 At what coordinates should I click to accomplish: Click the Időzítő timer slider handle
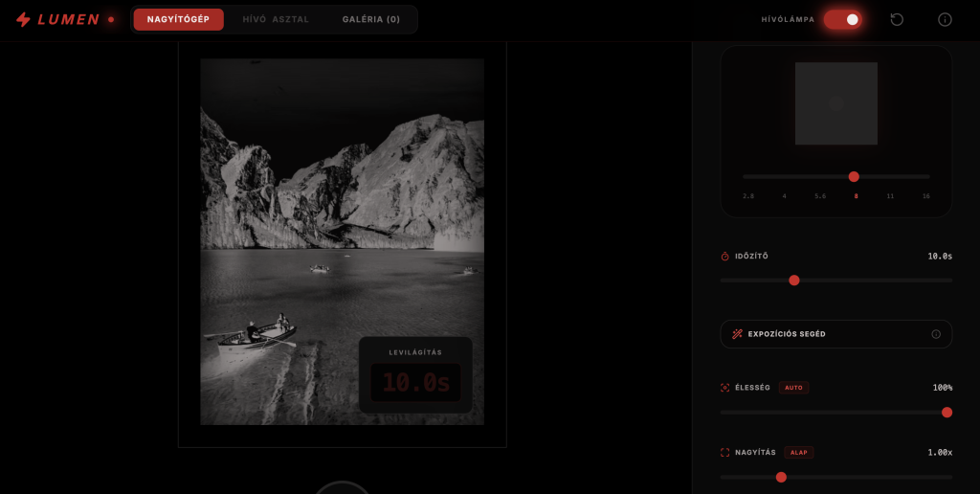tap(793, 281)
